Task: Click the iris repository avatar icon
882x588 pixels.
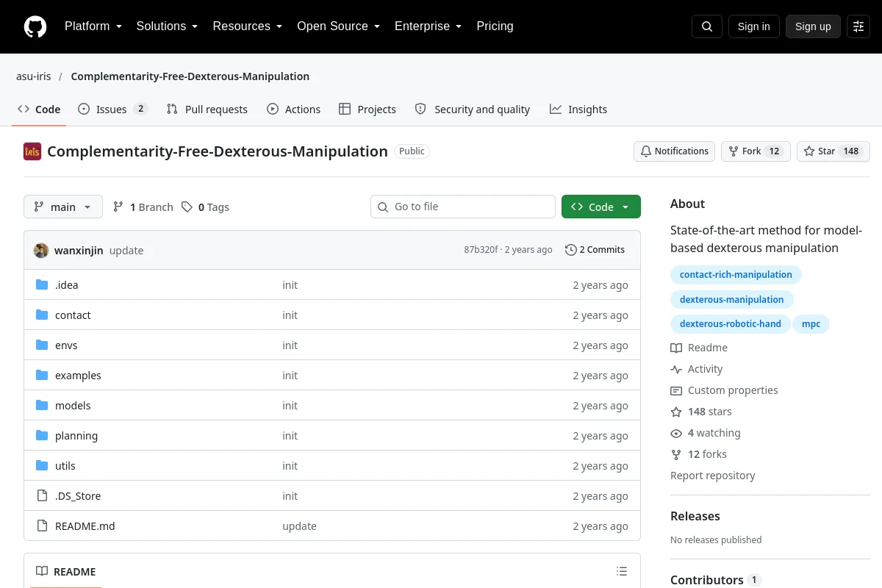Action: click(x=32, y=151)
